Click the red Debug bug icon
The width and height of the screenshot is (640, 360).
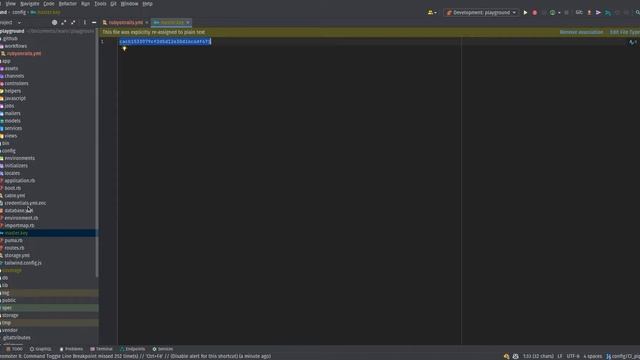point(535,13)
